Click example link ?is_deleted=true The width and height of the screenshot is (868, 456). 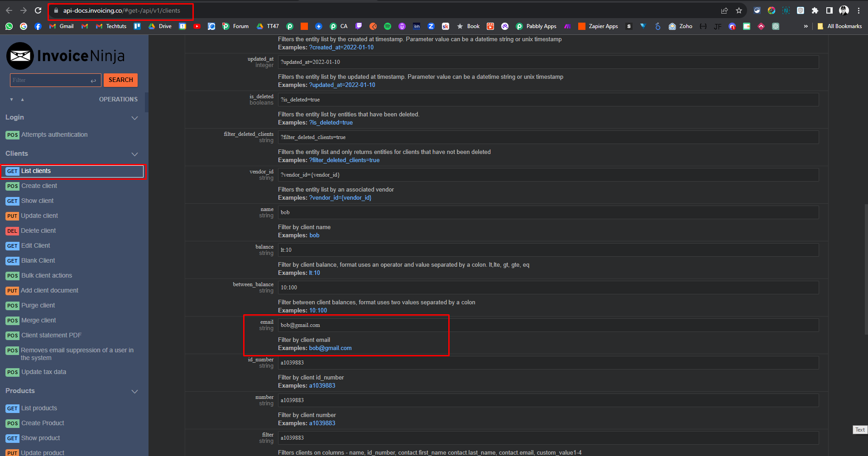(x=331, y=123)
